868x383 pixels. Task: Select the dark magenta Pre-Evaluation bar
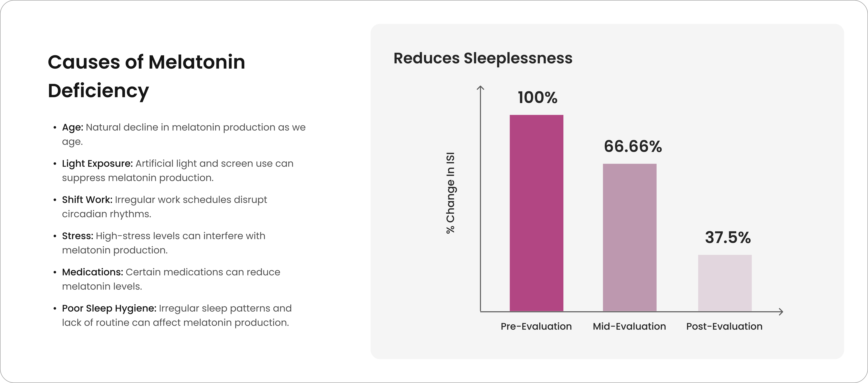pyautogui.click(x=536, y=213)
